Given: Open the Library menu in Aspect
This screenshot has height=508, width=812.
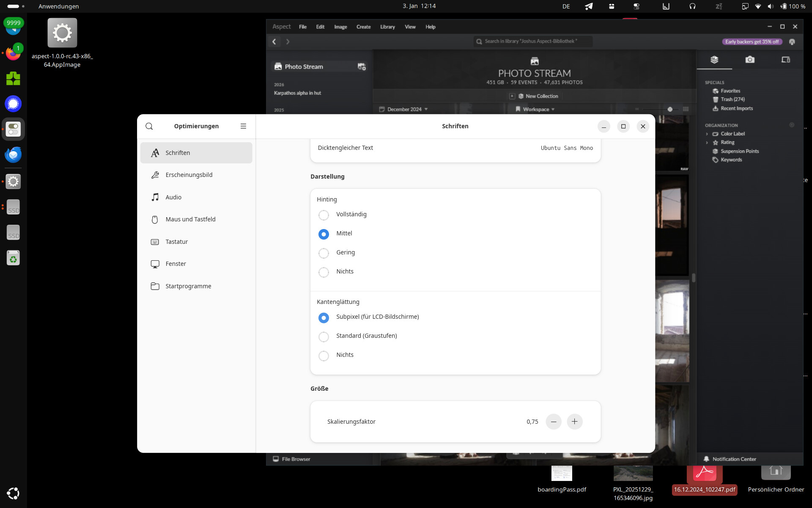Looking at the screenshot, I should pyautogui.click(x=387, y=27).
